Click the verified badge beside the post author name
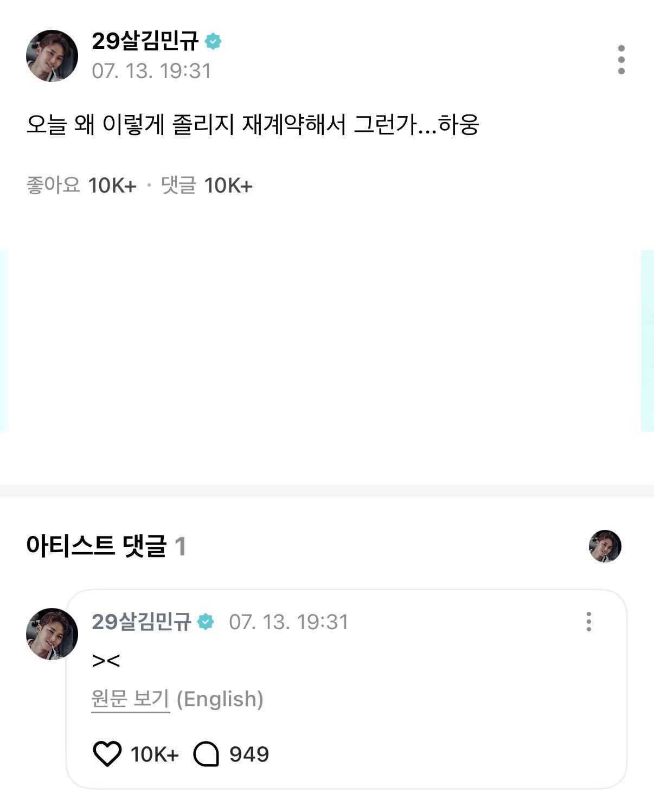The height and width of the screenshot is (812, 654). tap(214, 41)
